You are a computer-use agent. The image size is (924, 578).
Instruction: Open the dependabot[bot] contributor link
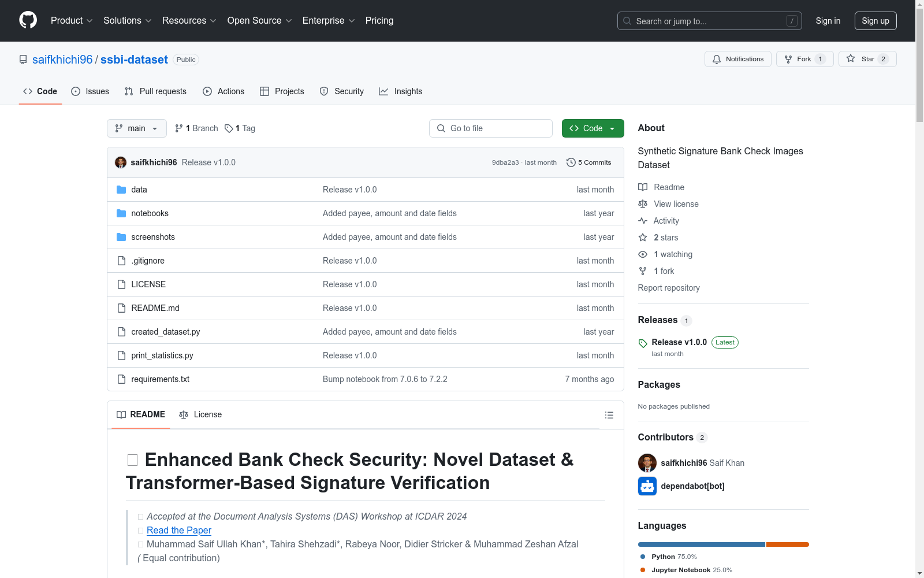coord(692,486)
